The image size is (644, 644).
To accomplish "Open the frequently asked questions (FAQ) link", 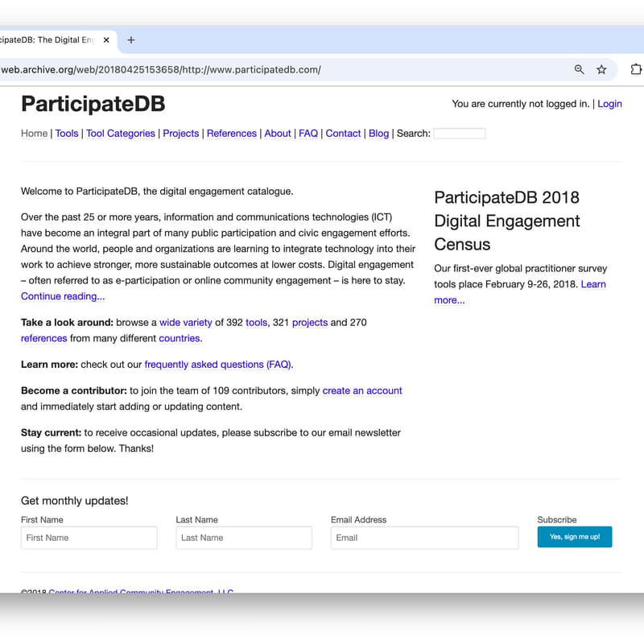I will coord(217,364).
